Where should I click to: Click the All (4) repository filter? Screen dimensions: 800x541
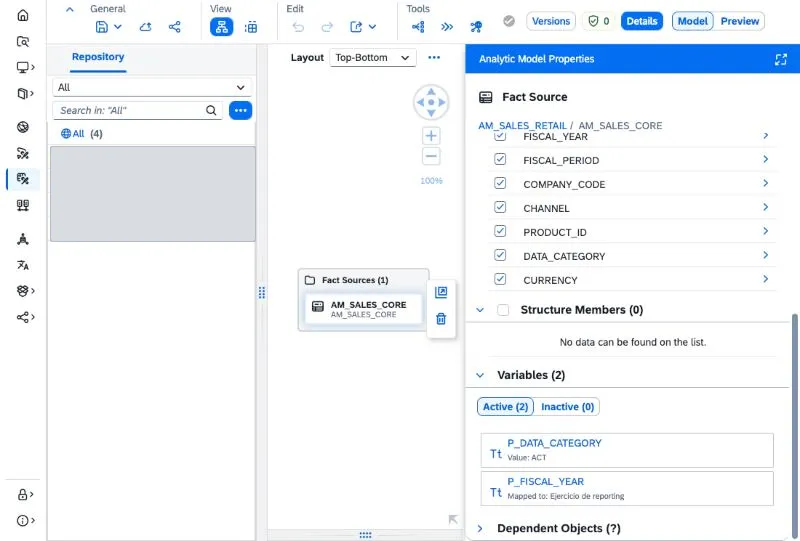(82, 134)
